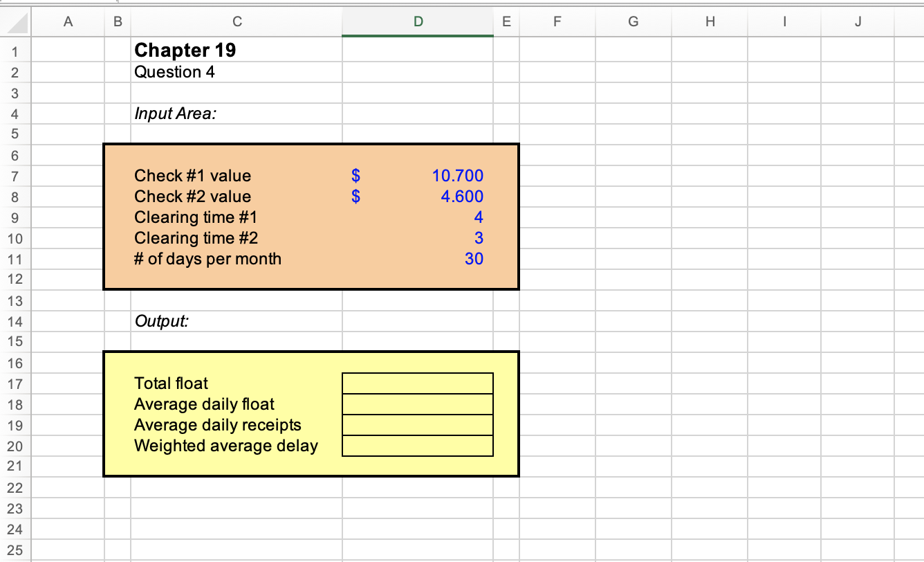Select row 11 header
This screenshot has width=924, height=562.
(16, 260)
